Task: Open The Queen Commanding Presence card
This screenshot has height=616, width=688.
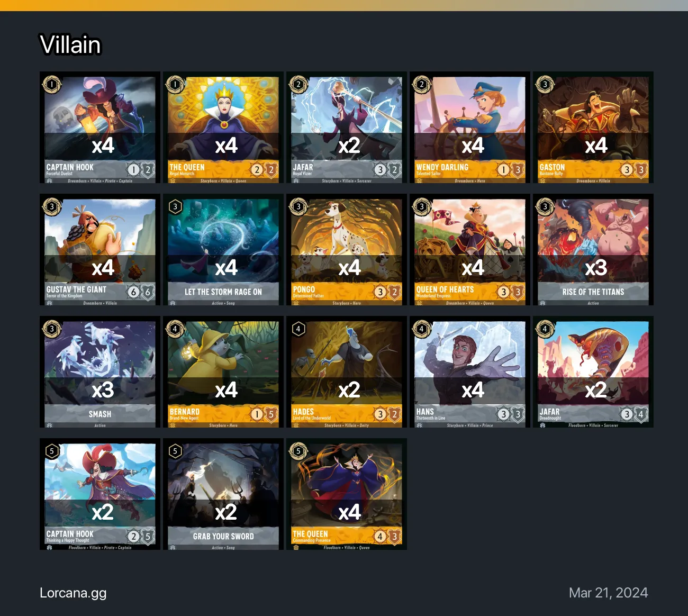Action: (x=347, y=494)
